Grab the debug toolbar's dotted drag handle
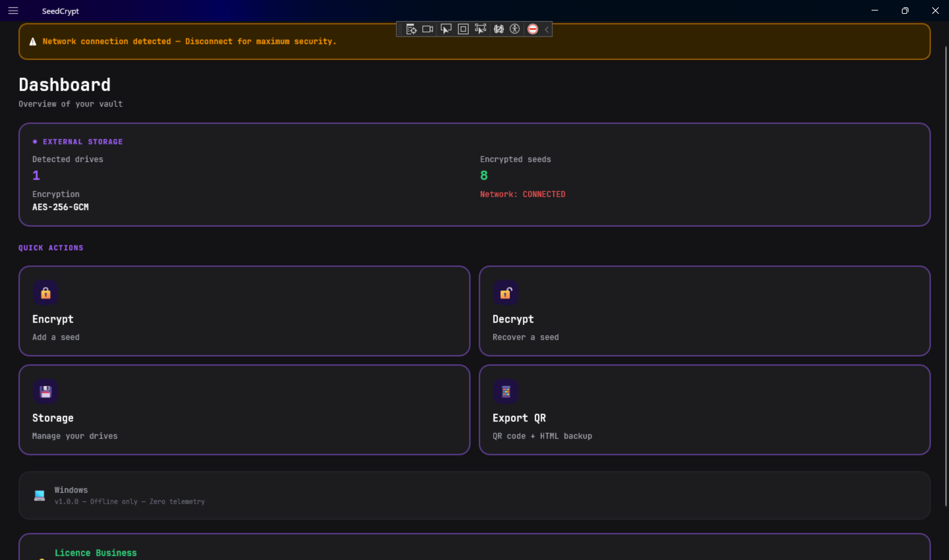This screenshot has width=949, height=560. 400,29
